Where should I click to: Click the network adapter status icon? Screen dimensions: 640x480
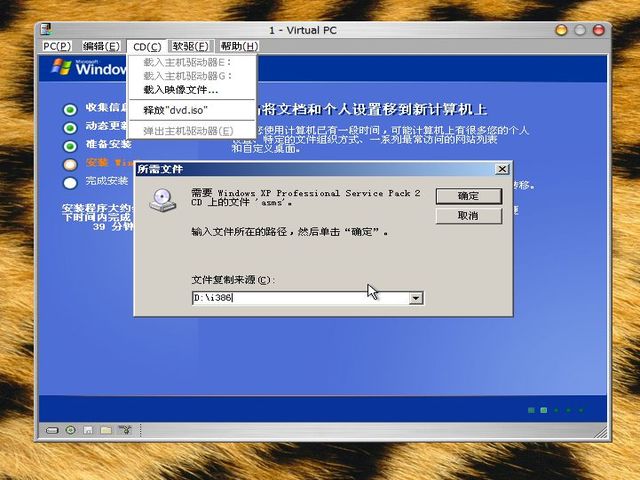pyautogui.click(x=124, y=429)
